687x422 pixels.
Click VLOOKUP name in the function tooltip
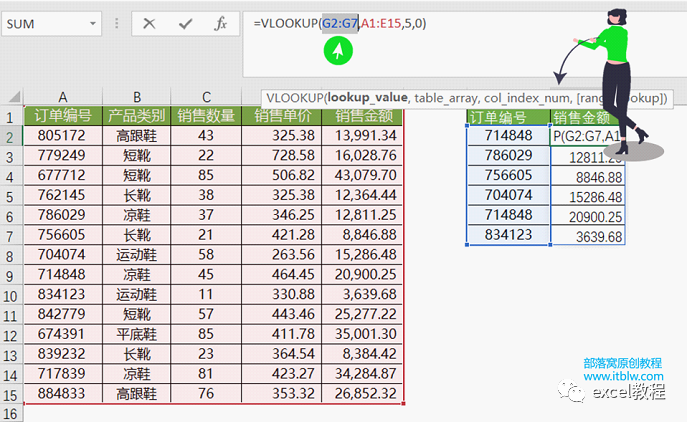tap(294, 97)
